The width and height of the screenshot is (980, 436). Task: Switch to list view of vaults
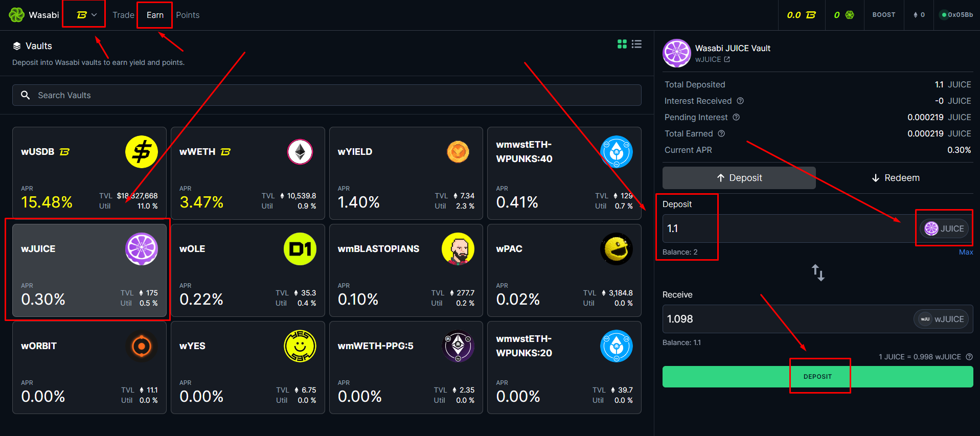(x=636, y=44)
